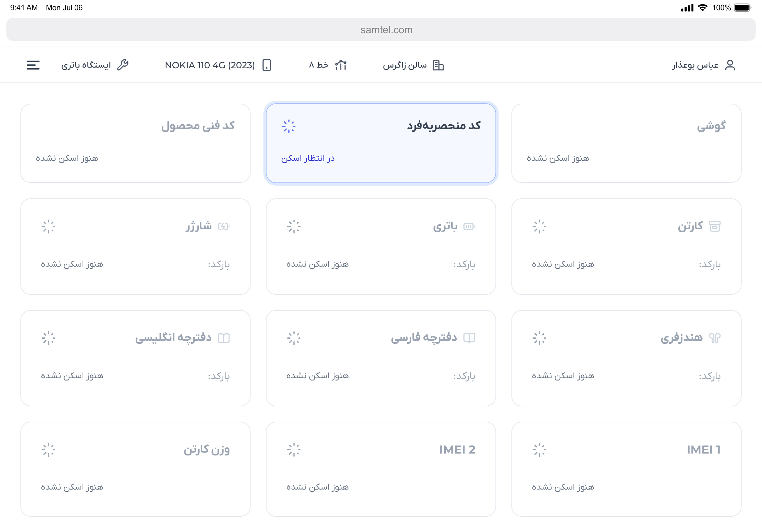Open the IMEI 2 scan card
762x532 pixels.
381,469
